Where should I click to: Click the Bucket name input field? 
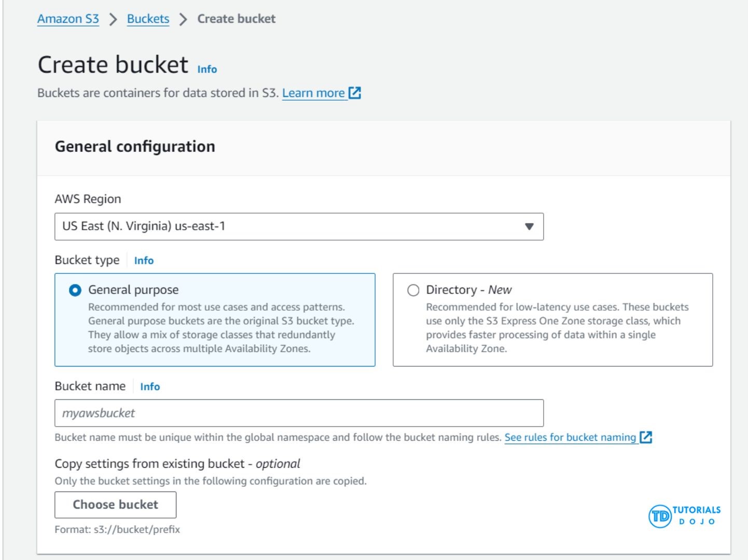pos(298,413)
